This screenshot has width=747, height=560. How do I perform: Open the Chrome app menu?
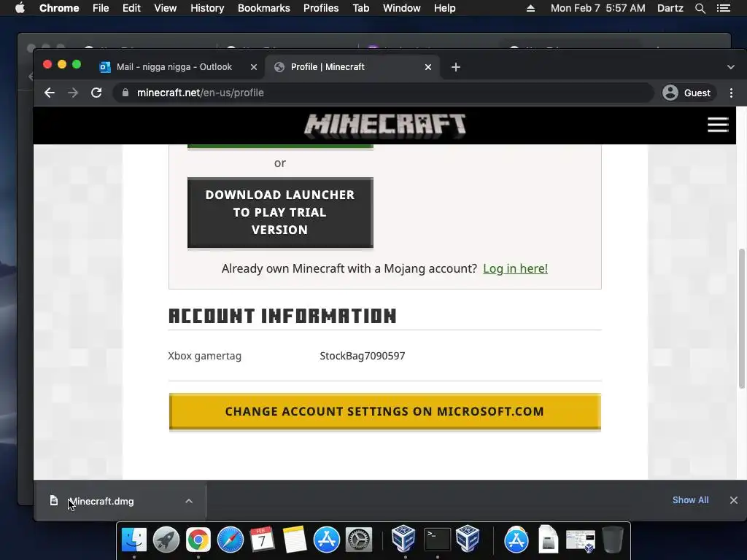click(59, 8)
